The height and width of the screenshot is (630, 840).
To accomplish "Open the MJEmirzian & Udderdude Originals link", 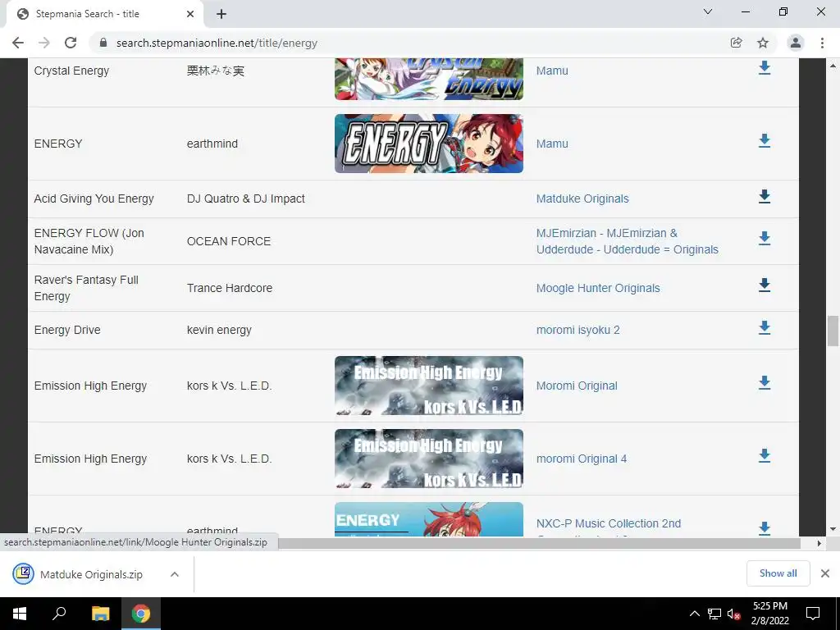I will click(628, 242).
